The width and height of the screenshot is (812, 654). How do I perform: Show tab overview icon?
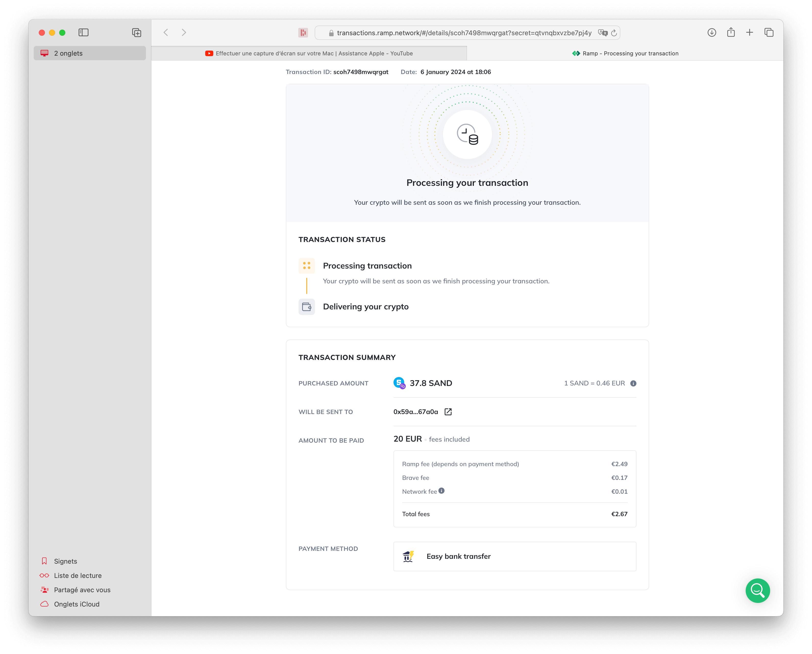769,32
